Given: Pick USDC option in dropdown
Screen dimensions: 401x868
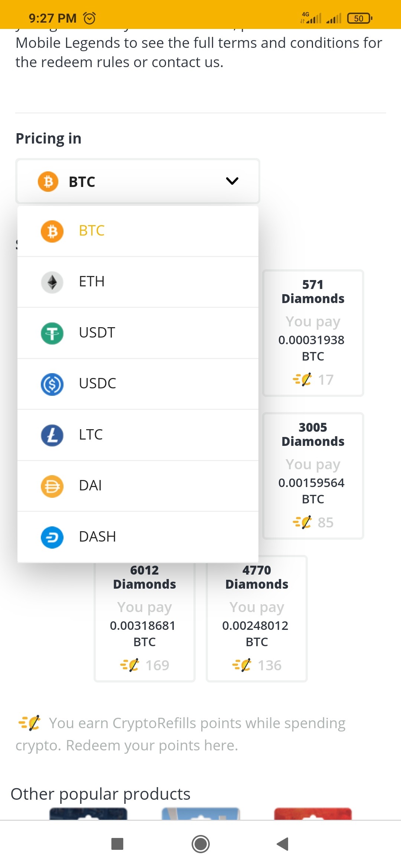Looking at the screenshot, I should pyautogui.click(x=138, y=384).
